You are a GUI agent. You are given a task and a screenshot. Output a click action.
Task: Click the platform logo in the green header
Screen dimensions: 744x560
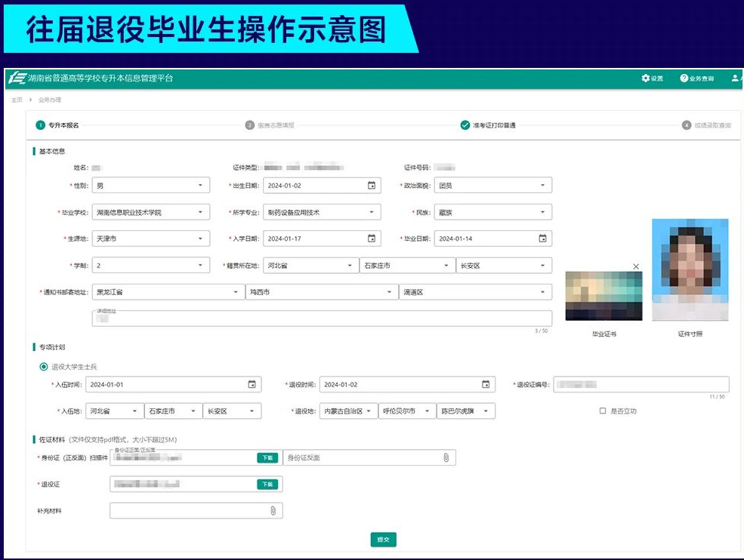18,77
